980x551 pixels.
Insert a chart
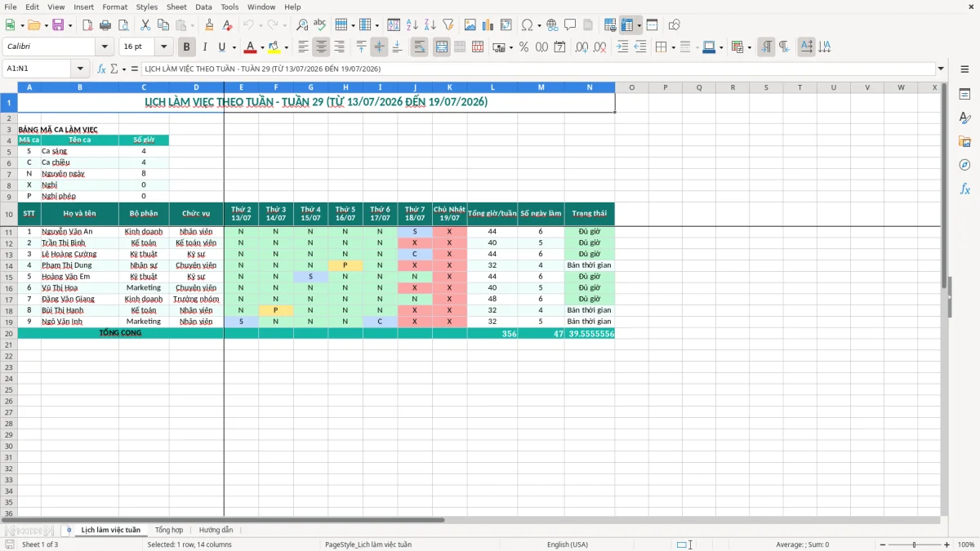[x=488, y=25]
